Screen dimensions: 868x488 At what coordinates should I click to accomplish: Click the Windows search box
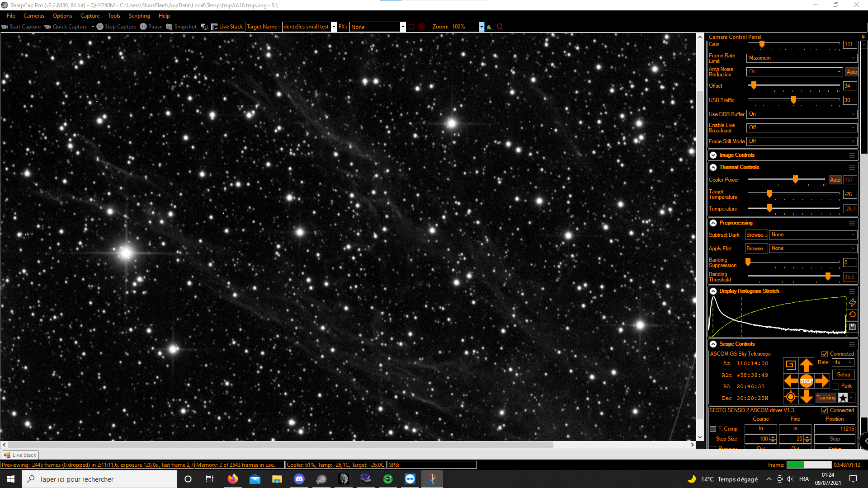click(x=99, y=479)
